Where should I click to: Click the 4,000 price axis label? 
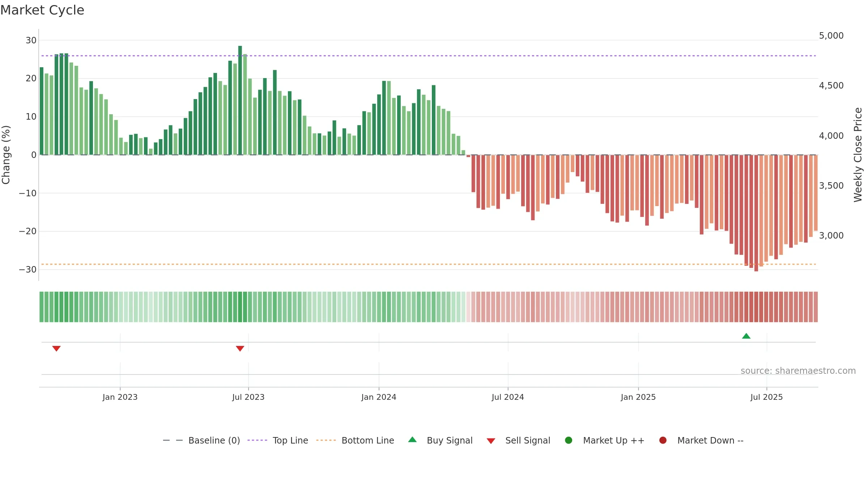(831, 136)
